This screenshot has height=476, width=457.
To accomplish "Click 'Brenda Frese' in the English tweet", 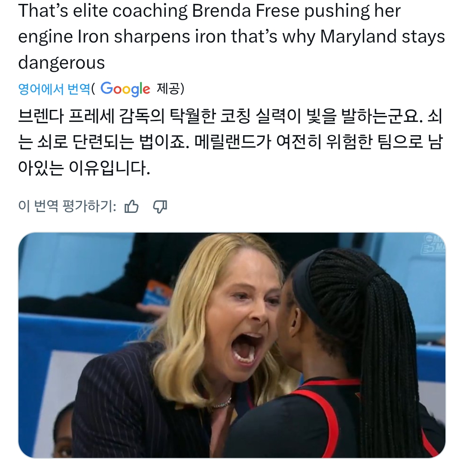I will click(x=246, y=11).
